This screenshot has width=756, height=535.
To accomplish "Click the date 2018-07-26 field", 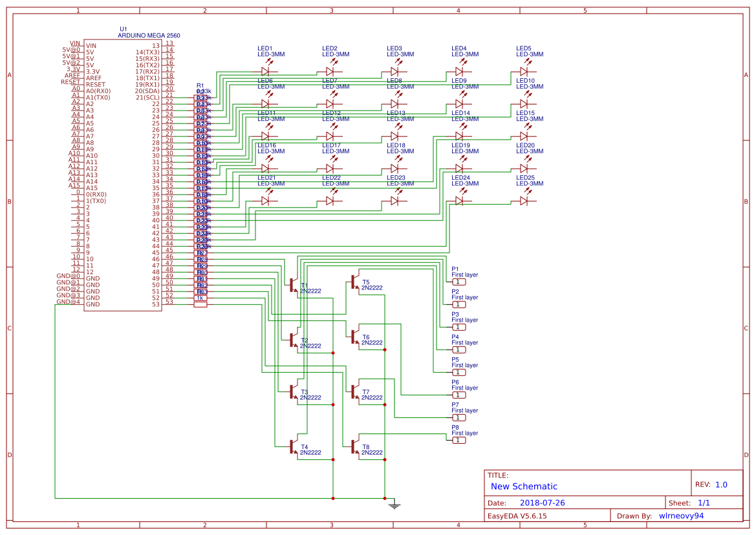I will click(543, 503).
